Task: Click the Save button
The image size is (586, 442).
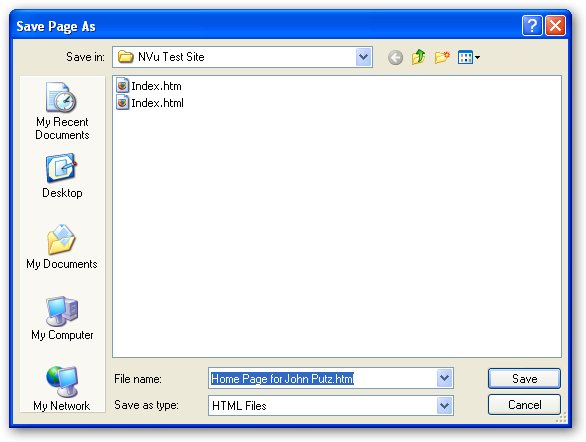Action: click(x=524, y=378)
